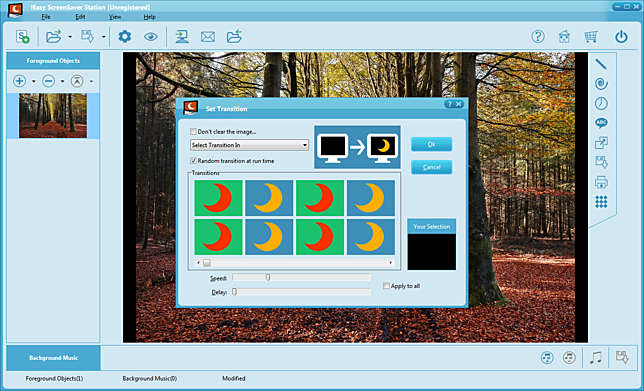Open the View menu
This screenshot has height=391, width=644.
point(115,17)
